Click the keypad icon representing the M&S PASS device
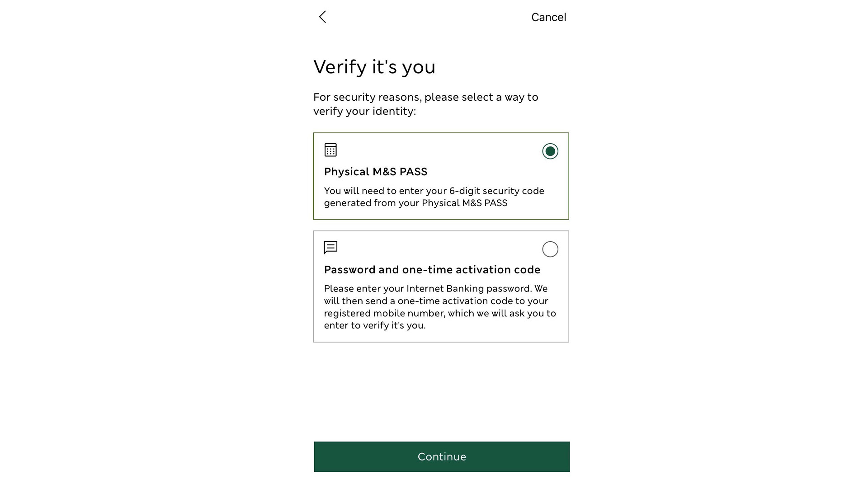Image resolution: width=868 pixels, height=488 pixels. click(x=330, y=150)
